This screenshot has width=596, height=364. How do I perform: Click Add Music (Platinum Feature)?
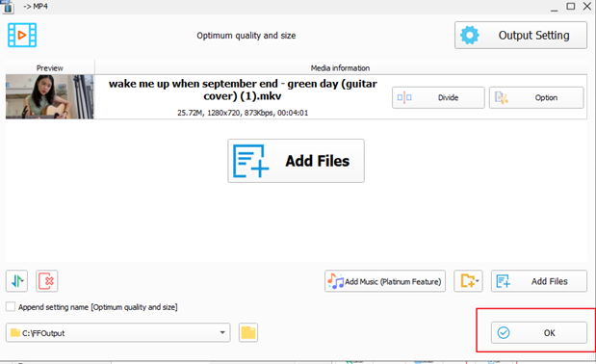(385, 281)
